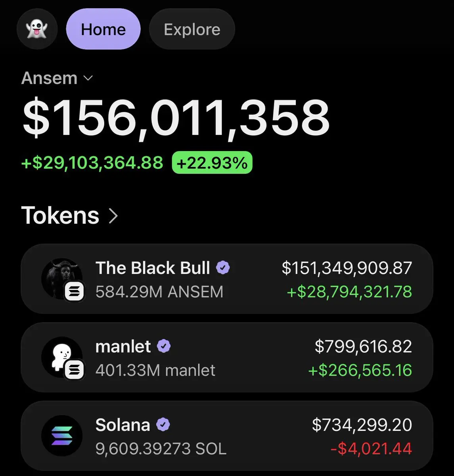Click verified badge beside manlet name
Image resolution: width=454 pixels, height=476 pixels.
coord(164,346)
